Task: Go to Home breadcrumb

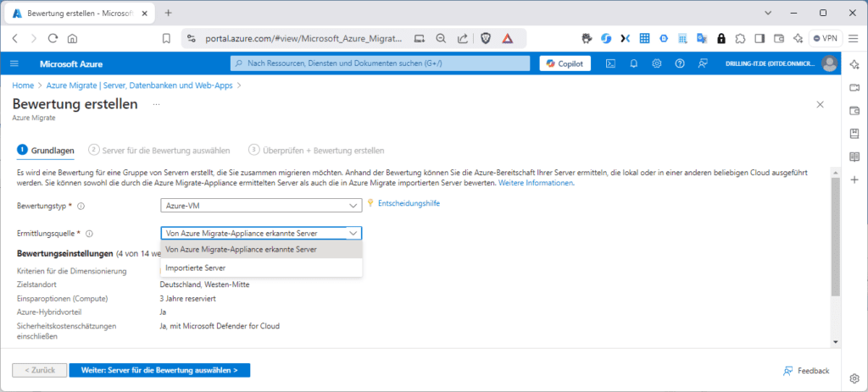Action: pyautogui.click(x=23, y=86)
